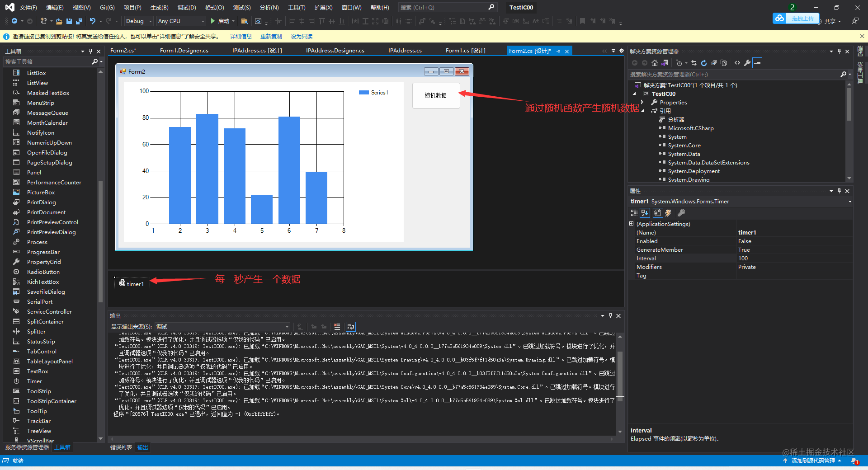Save the current file with the disk icon
Screen dimensions: 868x470
[69, 21]
